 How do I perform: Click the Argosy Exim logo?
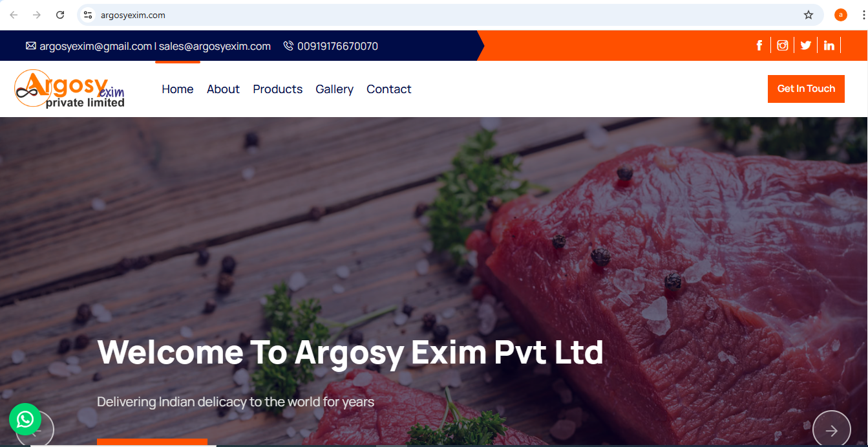70,89
